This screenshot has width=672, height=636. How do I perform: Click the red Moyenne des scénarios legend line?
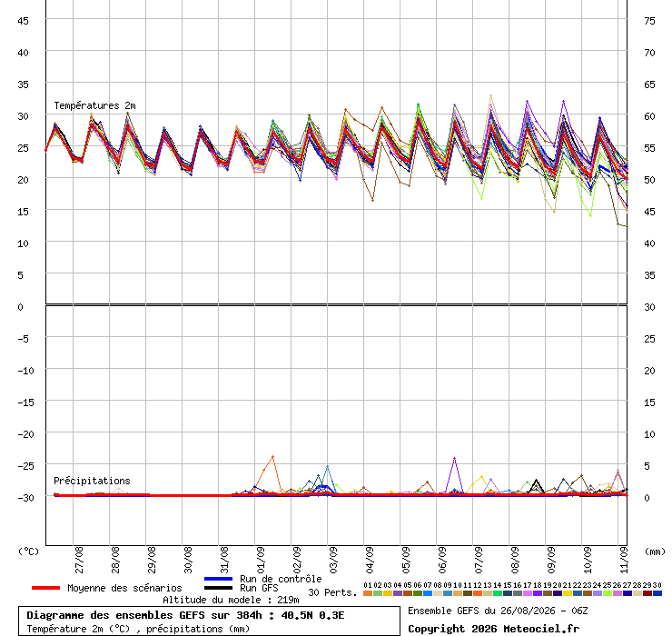[45, 588]
